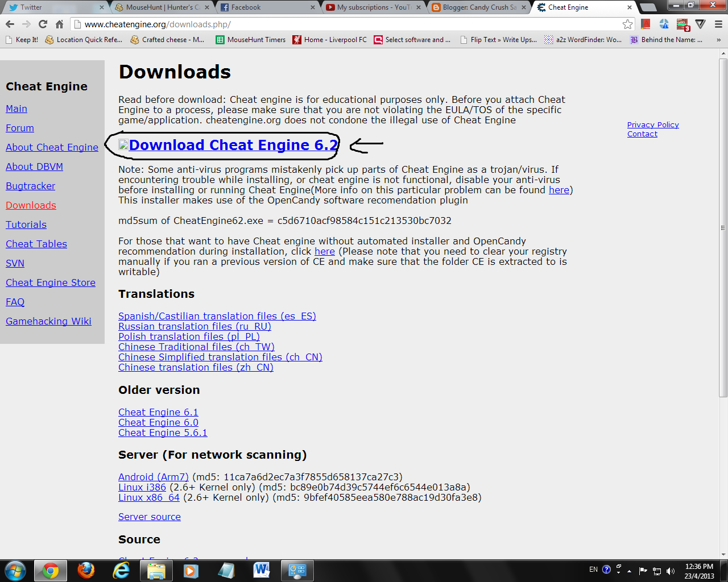This screenshot has width=728, height=582.
Task: Click the volume speaker tray icon
Action: coord(671,571)
